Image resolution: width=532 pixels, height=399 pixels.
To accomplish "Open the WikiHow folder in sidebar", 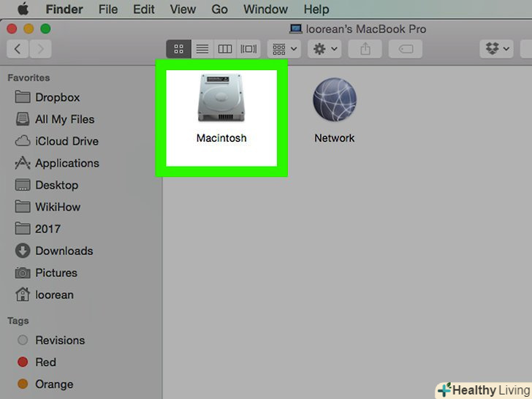I will (47, 207).
